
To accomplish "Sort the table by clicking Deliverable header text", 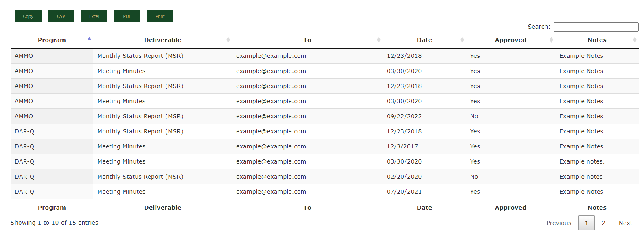I will coord(162,40).
